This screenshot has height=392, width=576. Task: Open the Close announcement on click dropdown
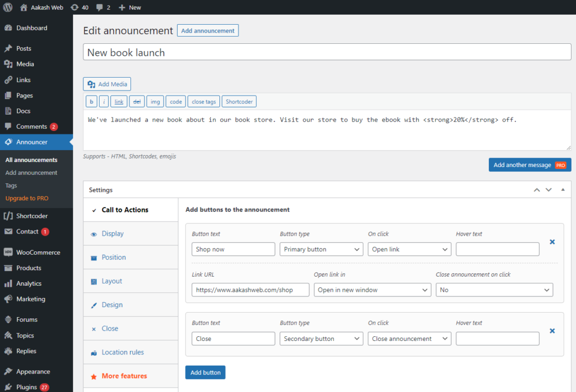494,290
